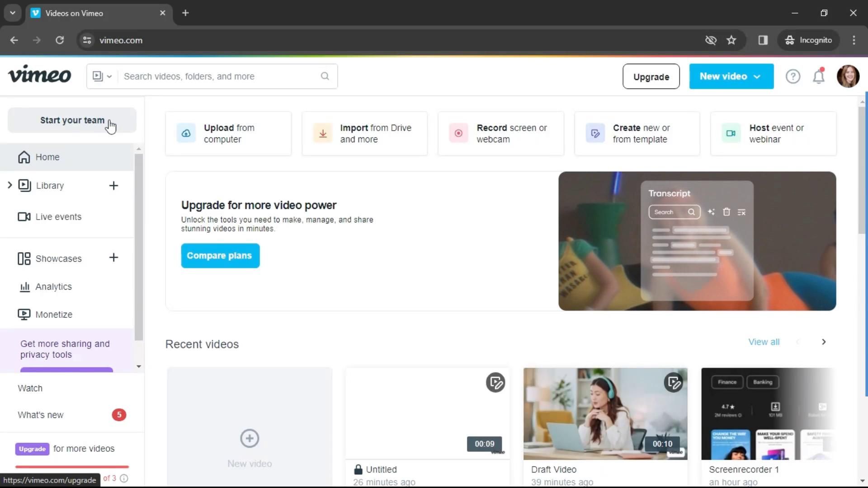Open the New video dropdown
The image size is (868, 488).
(731, 76)
